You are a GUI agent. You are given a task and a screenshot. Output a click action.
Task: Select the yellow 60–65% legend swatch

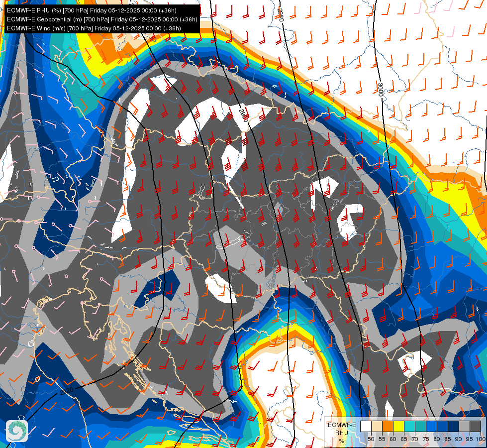(399, 426)
